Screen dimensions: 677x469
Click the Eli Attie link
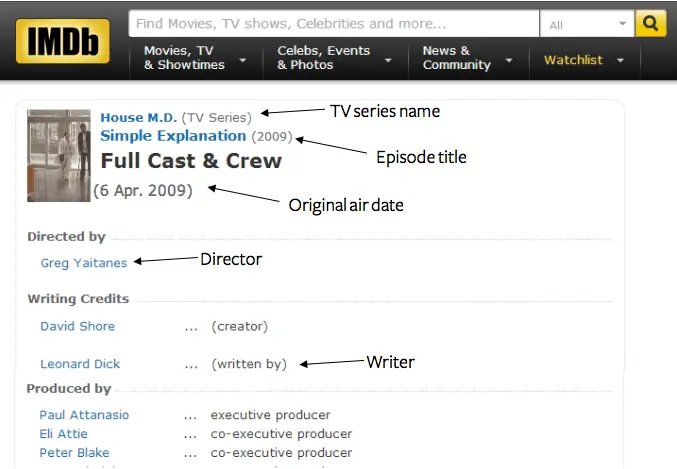pyautogui.click(x=63, y=434)
